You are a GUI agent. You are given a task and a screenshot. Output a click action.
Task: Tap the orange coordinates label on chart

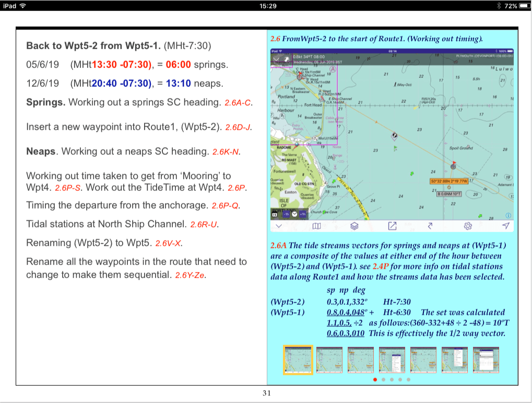point(448,181)
